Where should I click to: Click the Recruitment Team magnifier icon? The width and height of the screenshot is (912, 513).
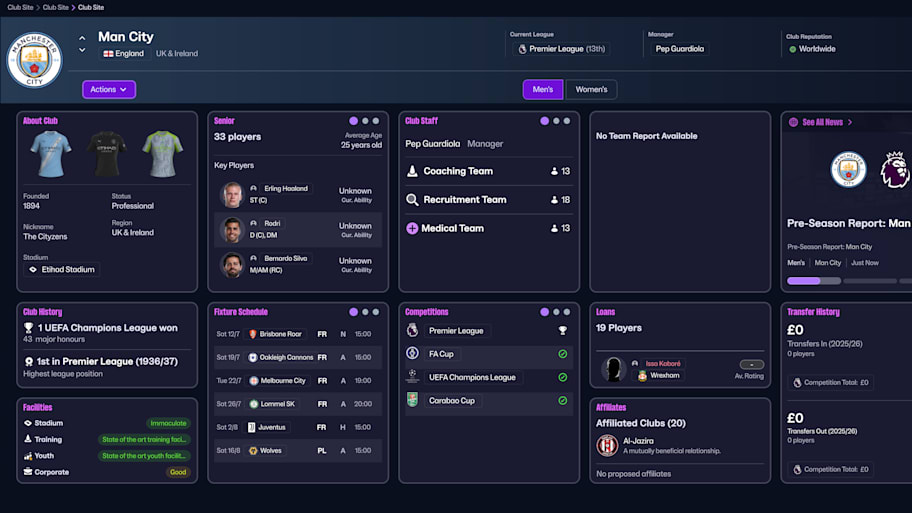412,200
